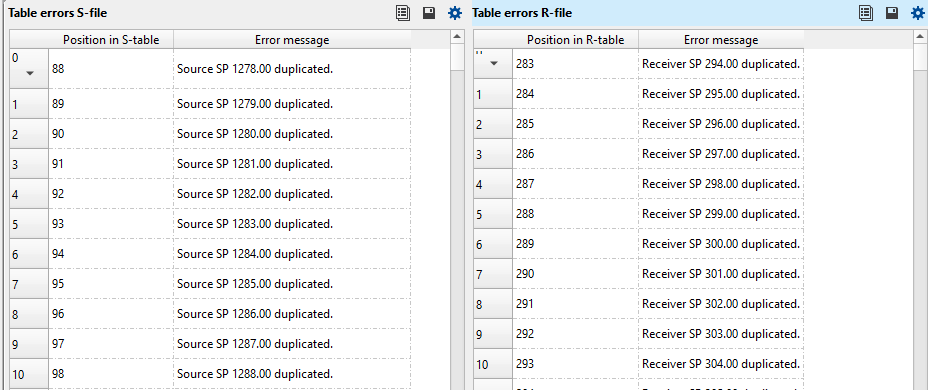Select R-table row header 8

494,304
